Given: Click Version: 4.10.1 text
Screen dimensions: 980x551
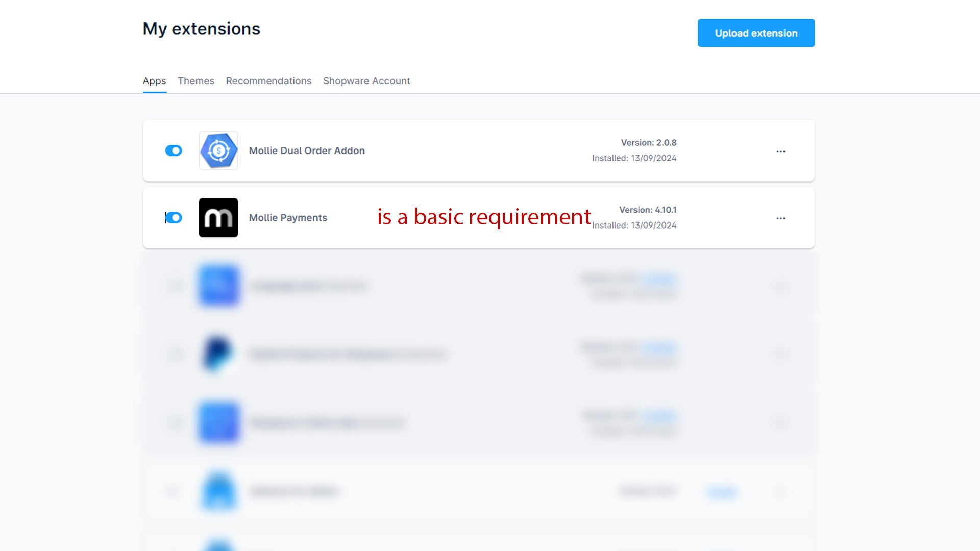Looking at the screenshot, I should (648, 210).
